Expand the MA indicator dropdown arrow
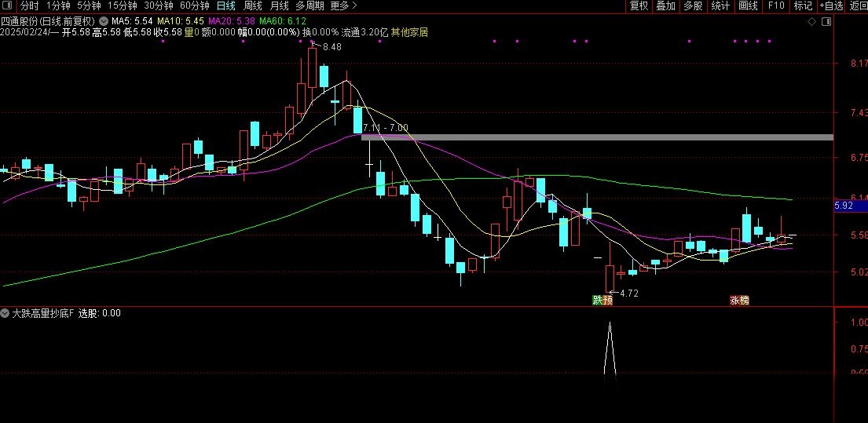The image size is (868, 423). (104, 21)
